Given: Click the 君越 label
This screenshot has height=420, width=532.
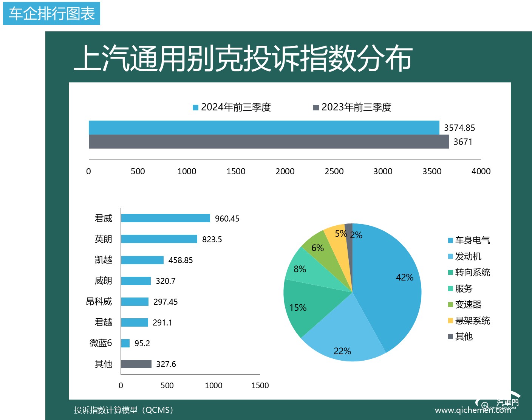Looking at the screenshot, I should click(104, 322).
